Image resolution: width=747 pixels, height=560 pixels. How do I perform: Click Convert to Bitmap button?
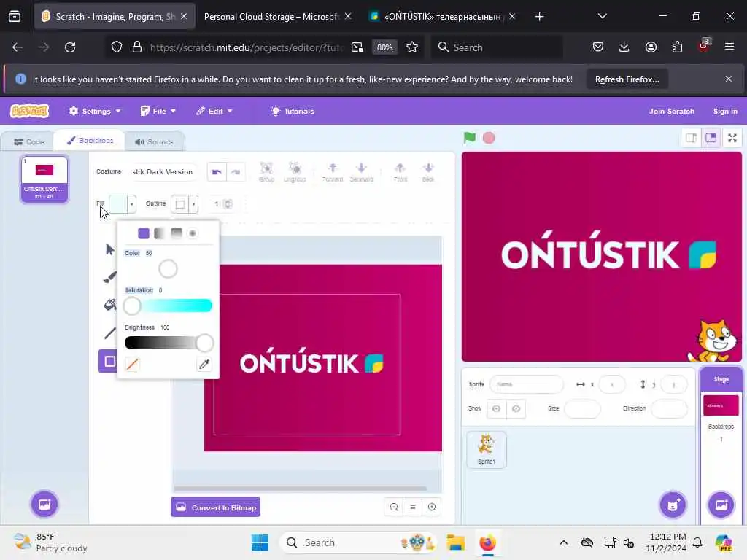216,507
